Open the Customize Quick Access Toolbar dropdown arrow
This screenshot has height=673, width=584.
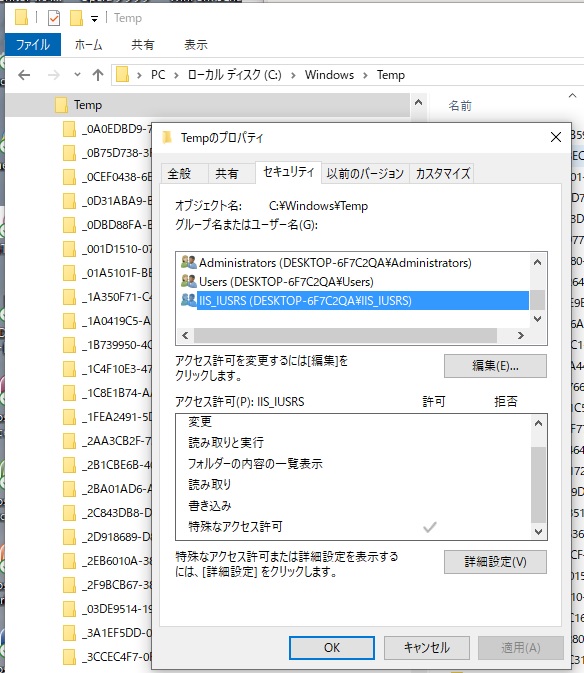click(94, 19)
